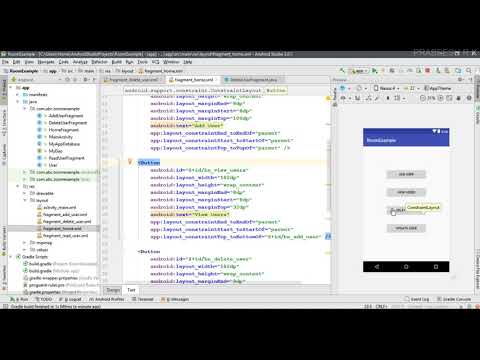Click the zoom in icon in preview
The image size is (480, 360).
click(441, 98)
